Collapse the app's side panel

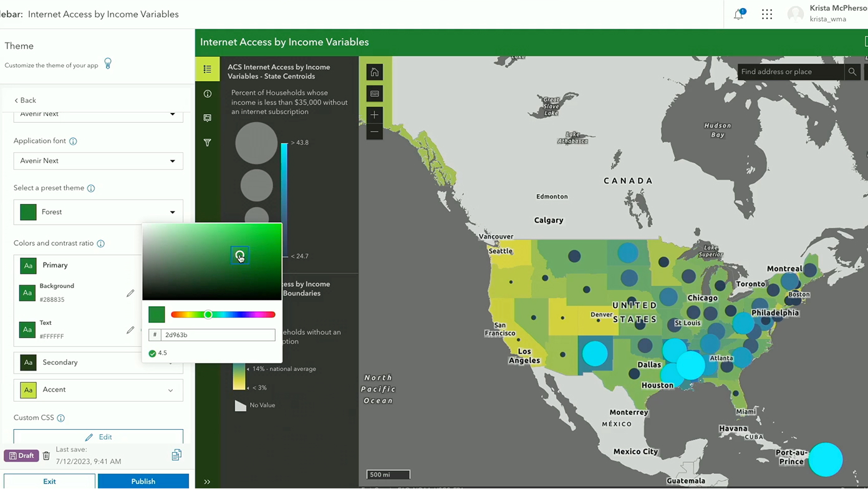tap(207, 482)
